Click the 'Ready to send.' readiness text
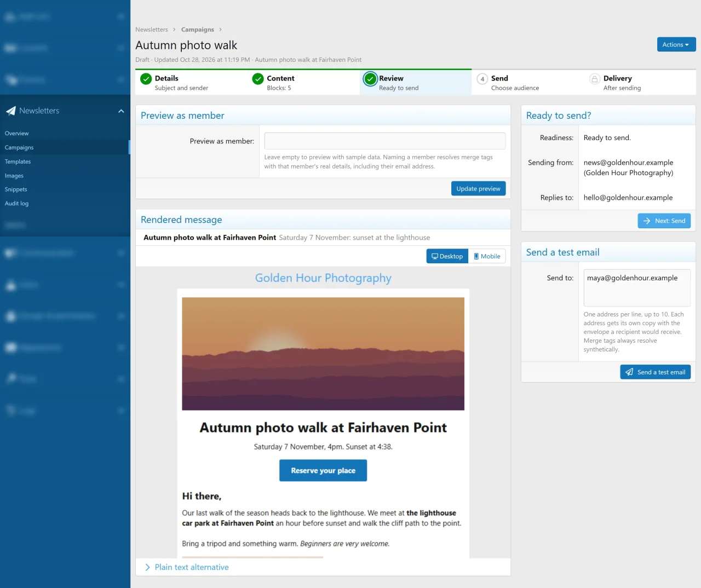Screen dimensions: 701x588 tap(607, 138)
